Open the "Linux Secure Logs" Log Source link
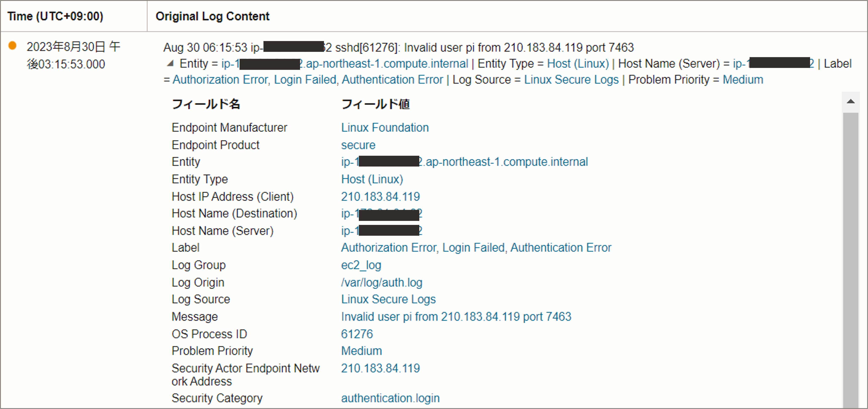The width and height of the screenshot is (868, 409). click(x=388, y=299)
